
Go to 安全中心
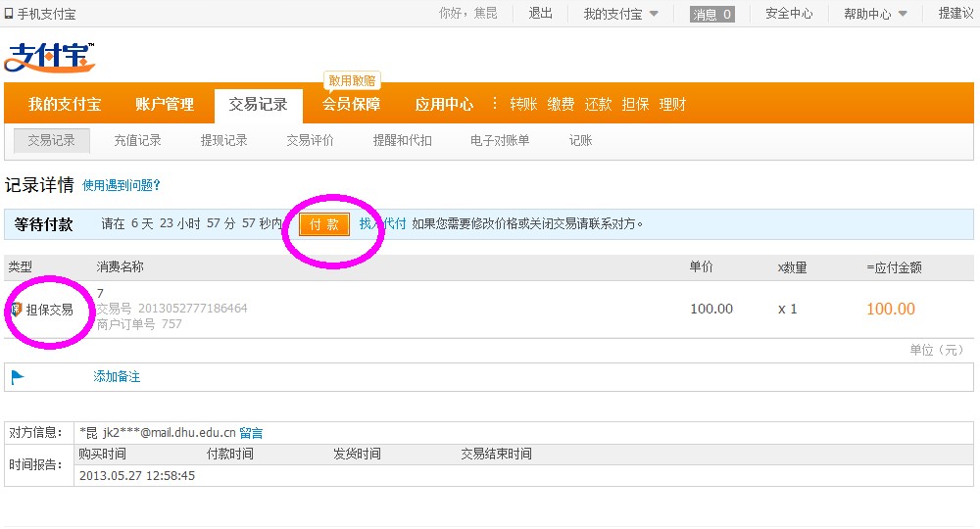point(789,13)
